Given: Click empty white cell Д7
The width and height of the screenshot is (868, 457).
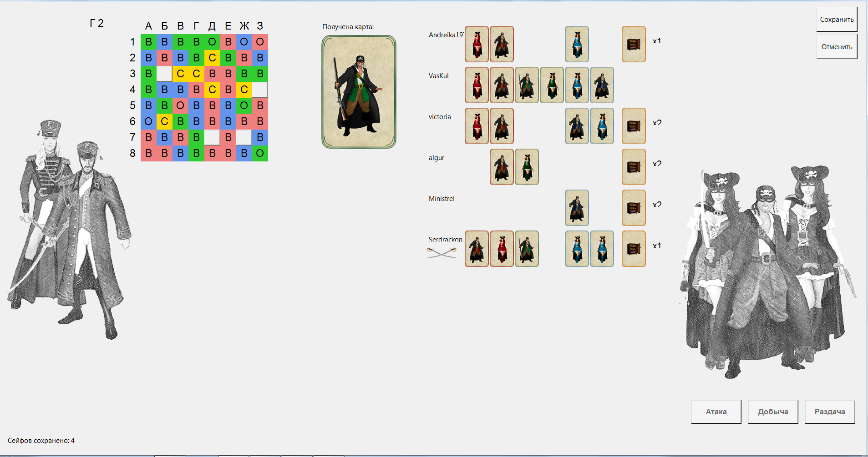Looking at the screenshot, I should [212, 137].
